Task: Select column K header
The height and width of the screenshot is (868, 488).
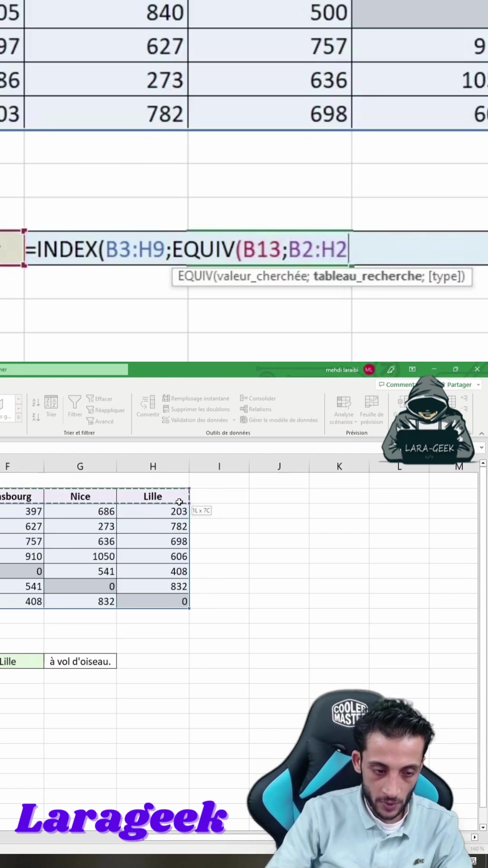Action: (x=339, y=466)
